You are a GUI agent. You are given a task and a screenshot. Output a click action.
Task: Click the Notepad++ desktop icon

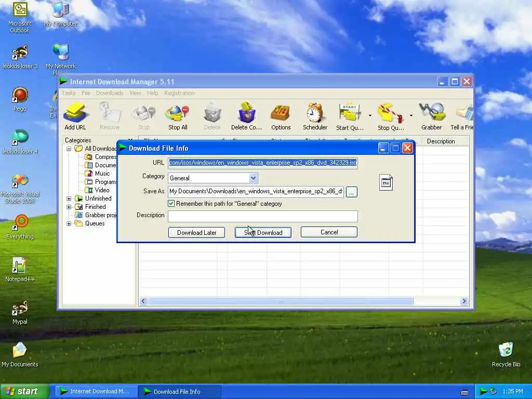(20, 270)
